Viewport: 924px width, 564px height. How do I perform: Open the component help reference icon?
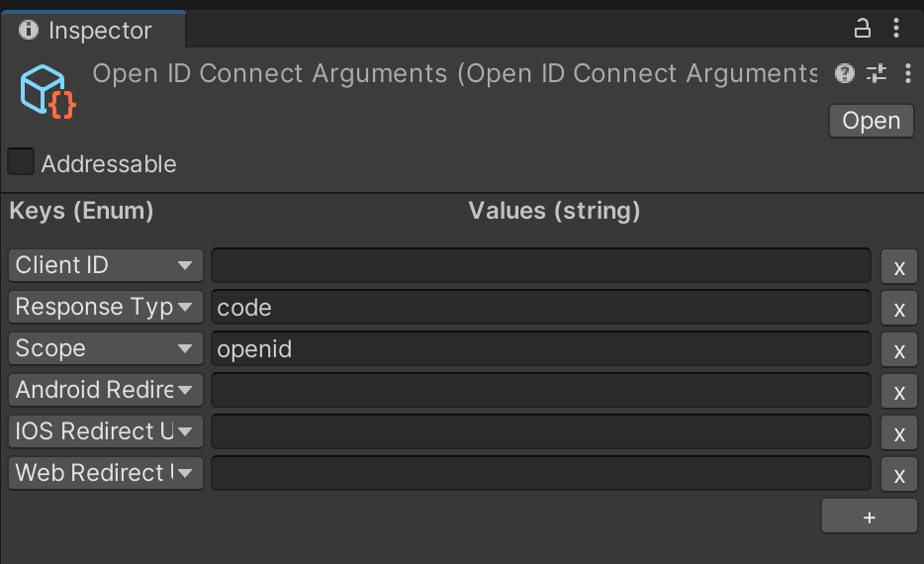(845, 73)
